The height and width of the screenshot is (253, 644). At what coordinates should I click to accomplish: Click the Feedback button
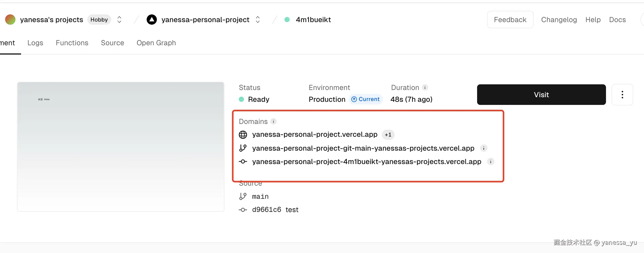pos(510,20)
